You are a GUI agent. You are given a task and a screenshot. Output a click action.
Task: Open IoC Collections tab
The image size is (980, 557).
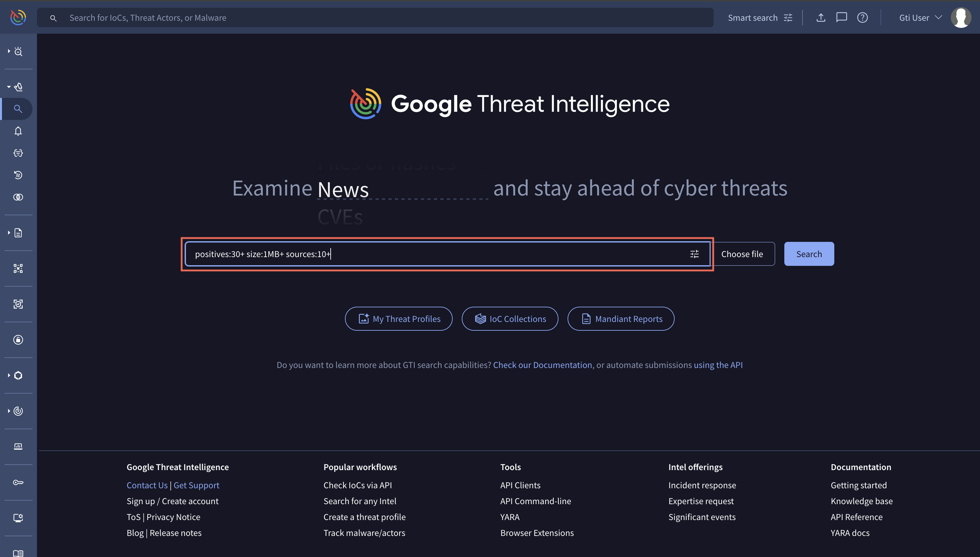(509, 318)
